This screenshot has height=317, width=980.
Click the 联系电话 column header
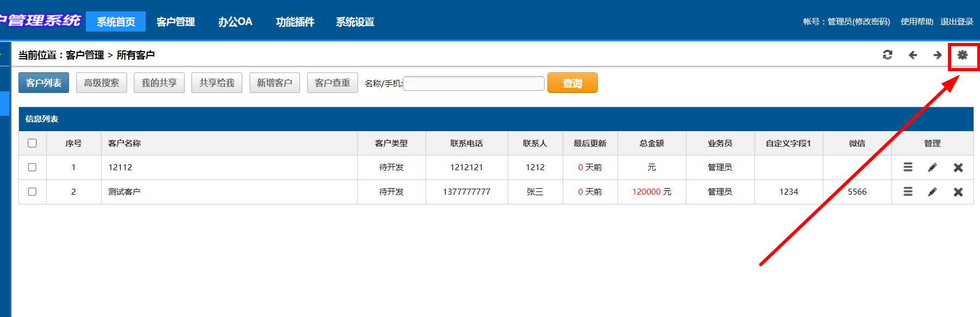tap(466, 143)
